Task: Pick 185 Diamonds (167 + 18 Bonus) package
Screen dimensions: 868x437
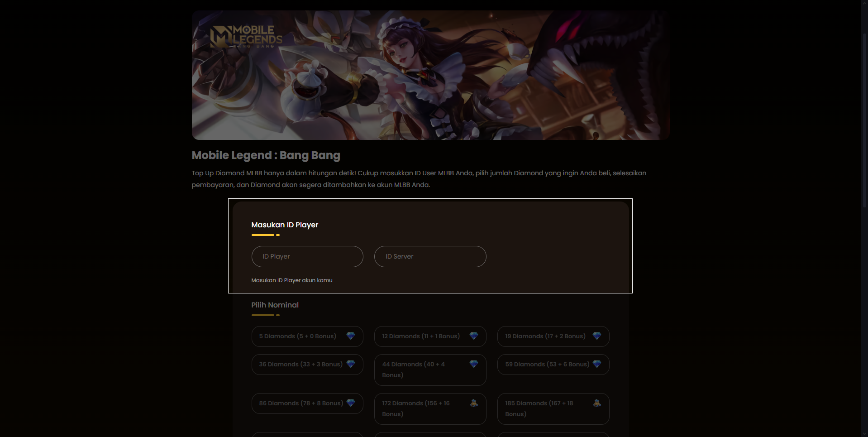Action: tap(553, 409)
